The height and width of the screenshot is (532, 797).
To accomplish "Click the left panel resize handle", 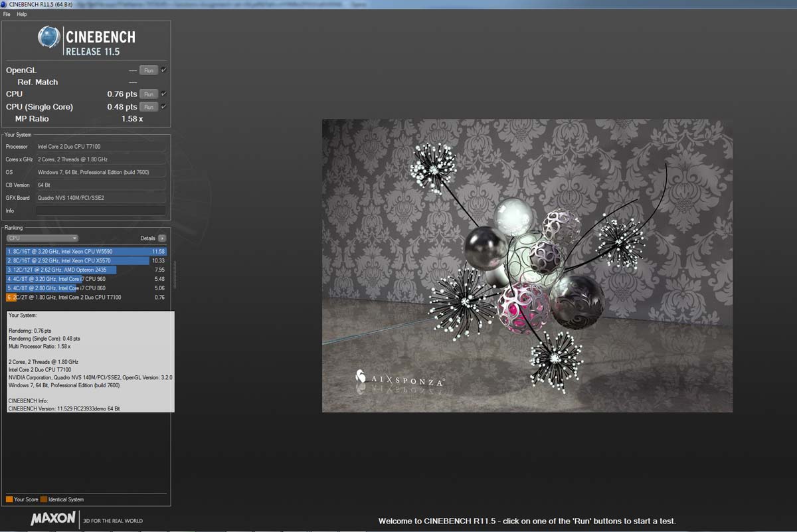I will [175, 274].
